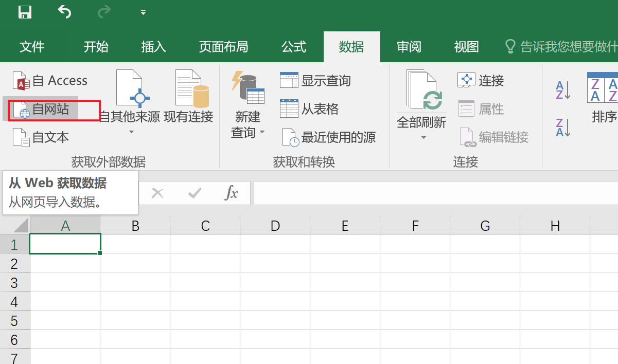
Task: Select column D header
Action: 275,225
